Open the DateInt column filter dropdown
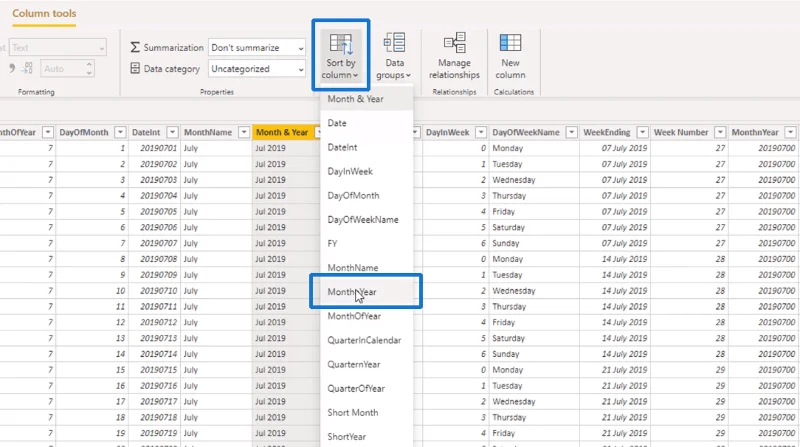The image size is (800, 447). (x=172, y=132)
